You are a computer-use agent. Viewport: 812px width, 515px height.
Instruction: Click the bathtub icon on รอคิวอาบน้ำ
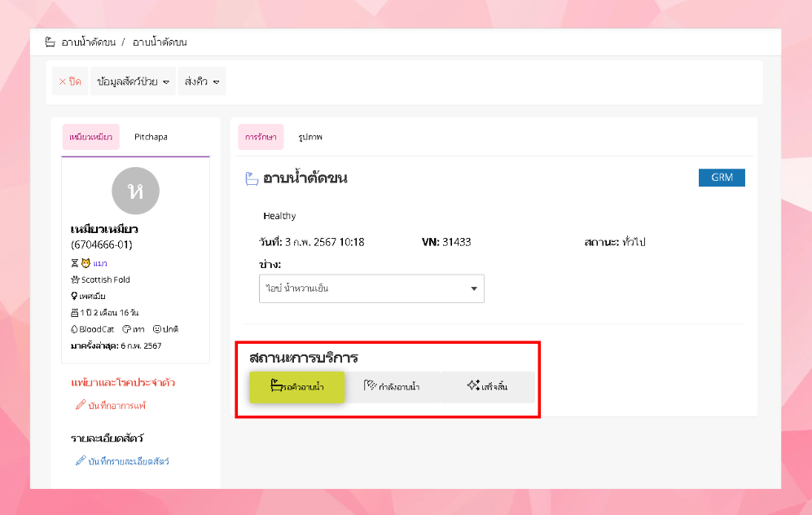pyautogui.click(x=277, y=385)
